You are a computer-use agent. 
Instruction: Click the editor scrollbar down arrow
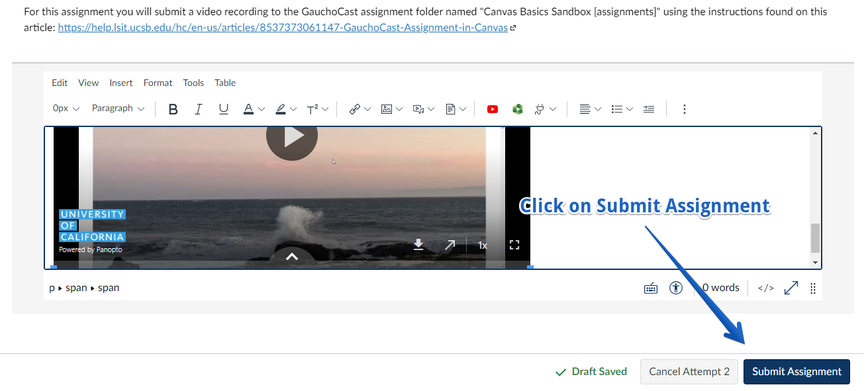[815, 263]
